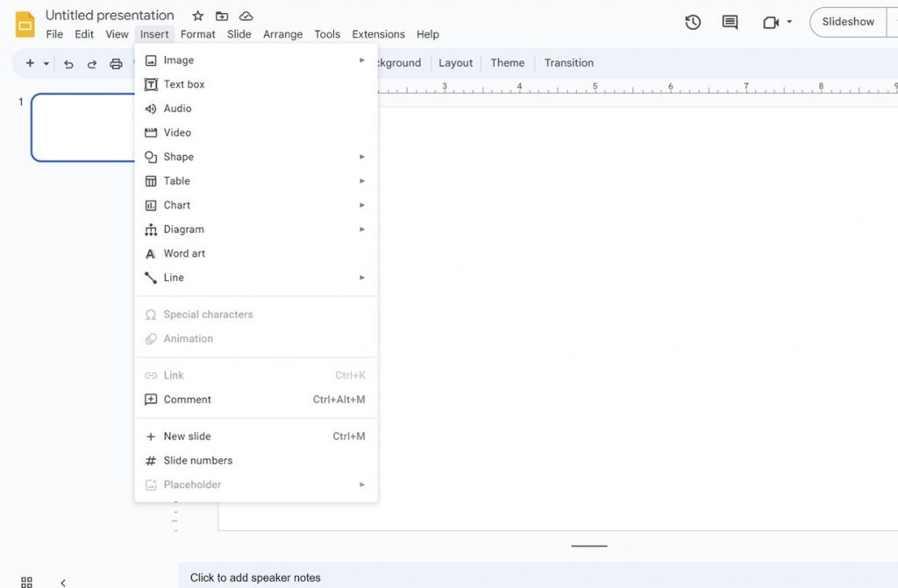Click the Diagram hierarchy icon
This screenshot has height=588, width=898.
point(151,230)
